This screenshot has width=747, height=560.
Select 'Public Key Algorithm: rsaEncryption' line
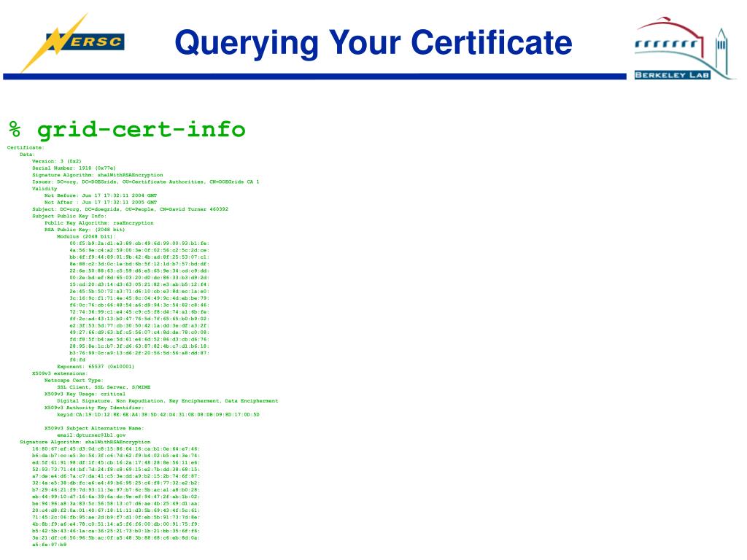pos(99,223)
